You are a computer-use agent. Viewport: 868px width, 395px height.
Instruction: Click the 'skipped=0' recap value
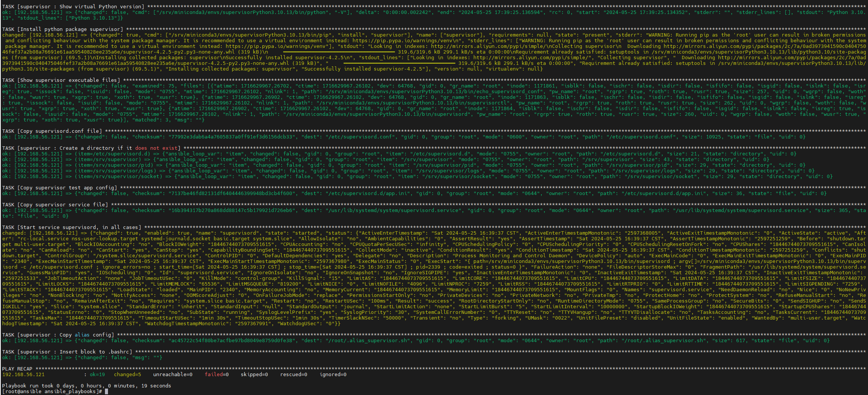[x=254, y=374]
